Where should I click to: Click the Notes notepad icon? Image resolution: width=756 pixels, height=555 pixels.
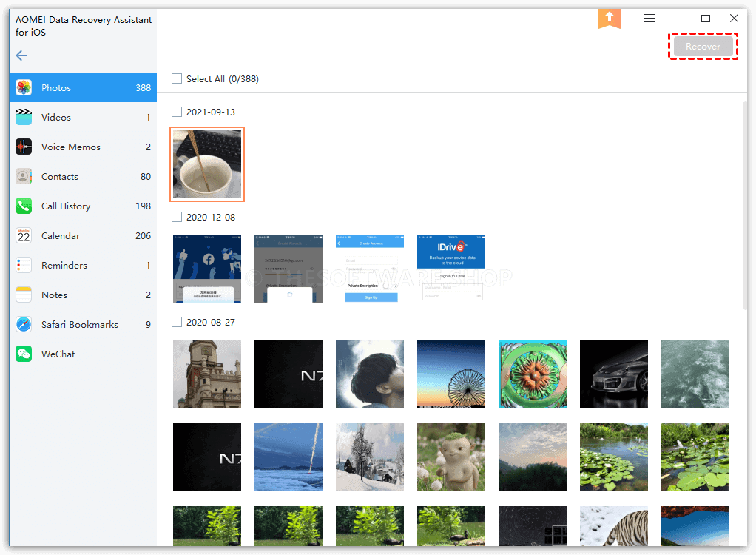coord(24,295)
